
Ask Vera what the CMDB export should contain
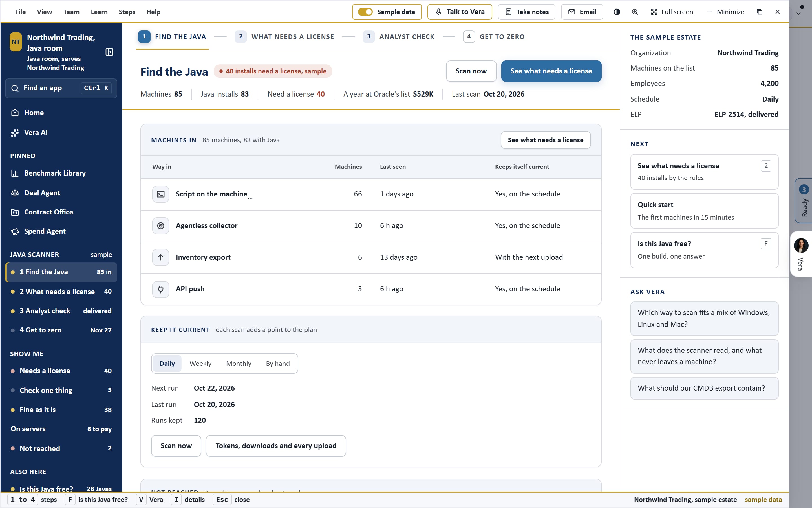(704, 388)
